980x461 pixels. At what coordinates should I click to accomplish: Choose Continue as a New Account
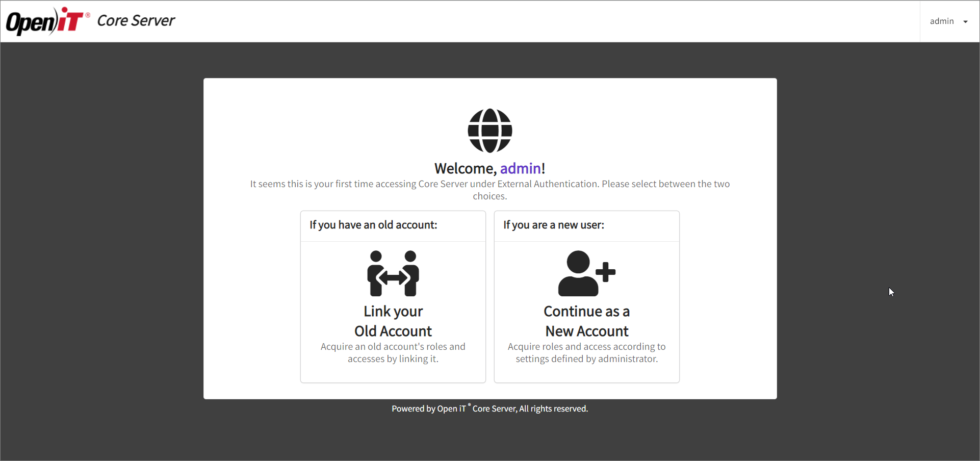[x=587, y=321]
